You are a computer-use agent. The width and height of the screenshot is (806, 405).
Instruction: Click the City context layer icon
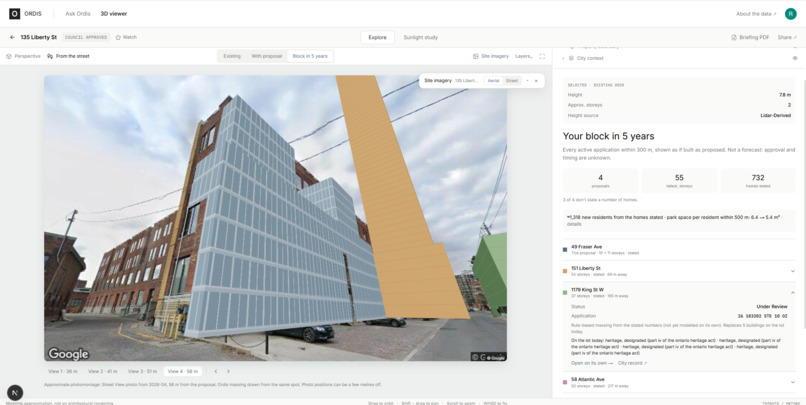tap(571, 59)
